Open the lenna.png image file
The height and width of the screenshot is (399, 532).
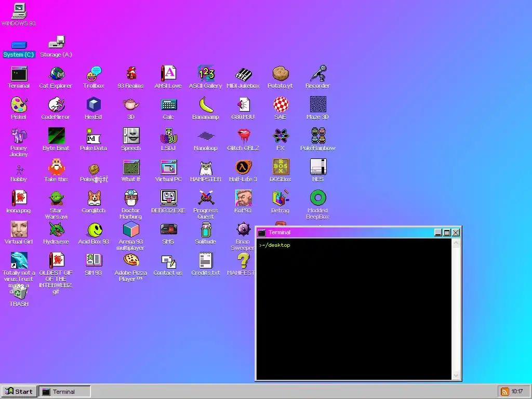[19, 198]
